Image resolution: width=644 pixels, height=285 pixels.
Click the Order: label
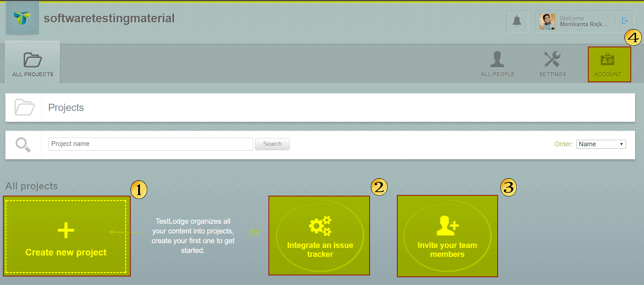click(563, 144)
